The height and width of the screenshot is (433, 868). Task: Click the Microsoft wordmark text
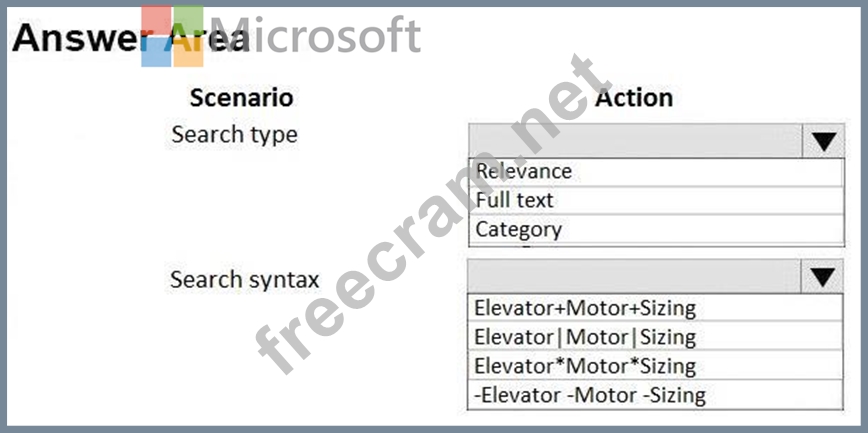pyautogui.click(x=316, y=36)
